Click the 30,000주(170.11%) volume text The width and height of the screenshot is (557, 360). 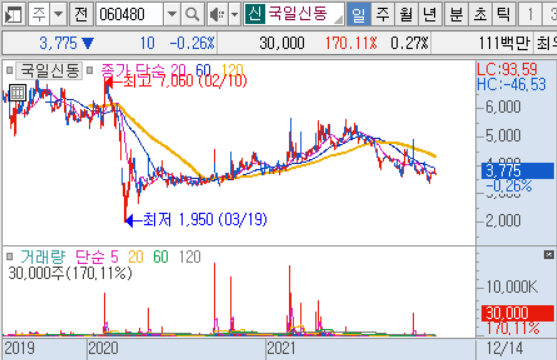[70, 273]
